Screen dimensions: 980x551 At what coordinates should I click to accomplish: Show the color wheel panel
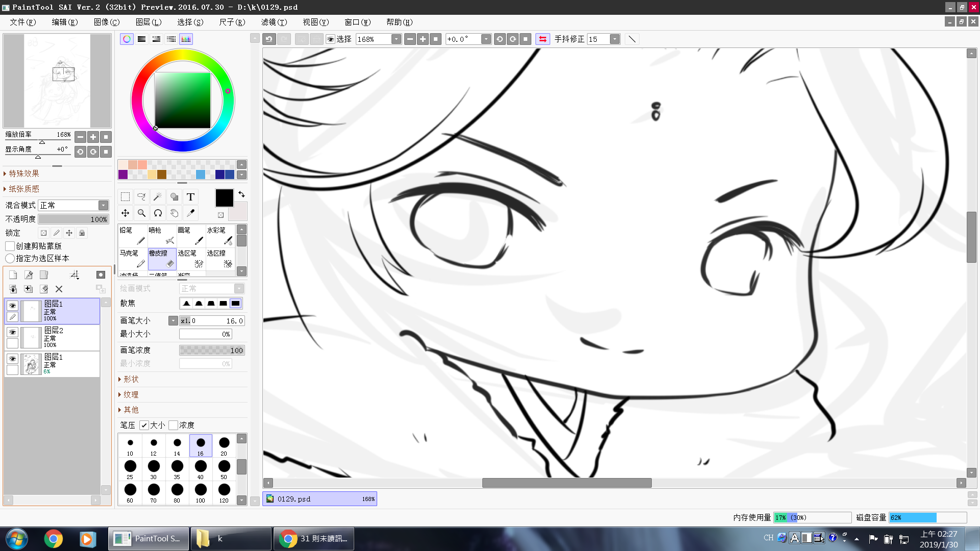point(127,39)
